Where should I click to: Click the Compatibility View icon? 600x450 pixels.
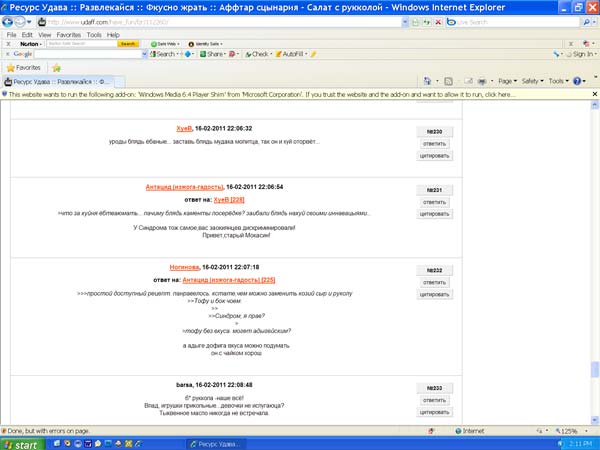pos(416,22)
